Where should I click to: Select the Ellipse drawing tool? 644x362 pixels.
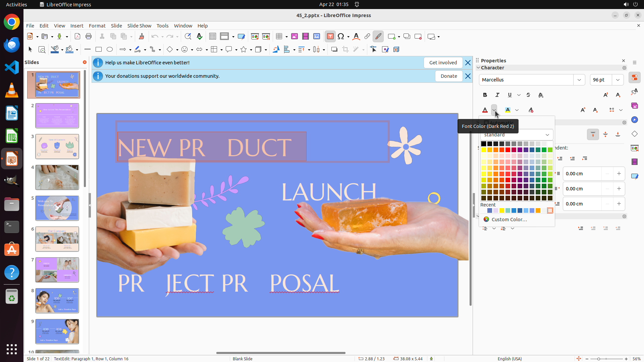(110, 50)
